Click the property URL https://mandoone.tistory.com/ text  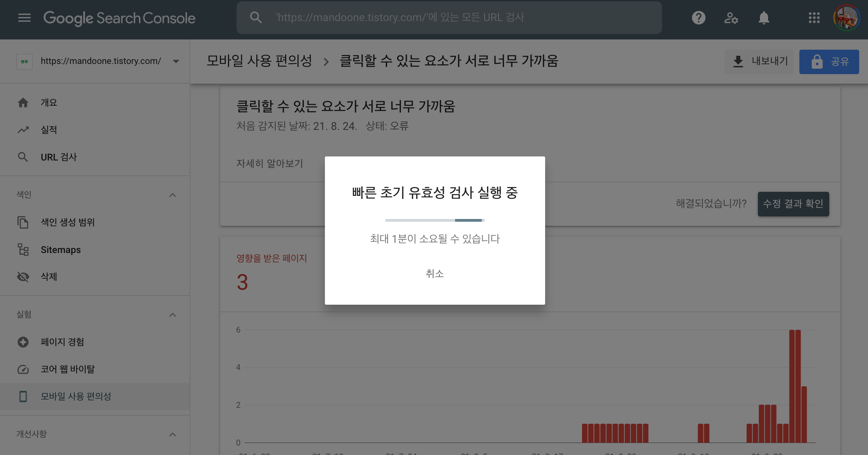tap(101, 61)
